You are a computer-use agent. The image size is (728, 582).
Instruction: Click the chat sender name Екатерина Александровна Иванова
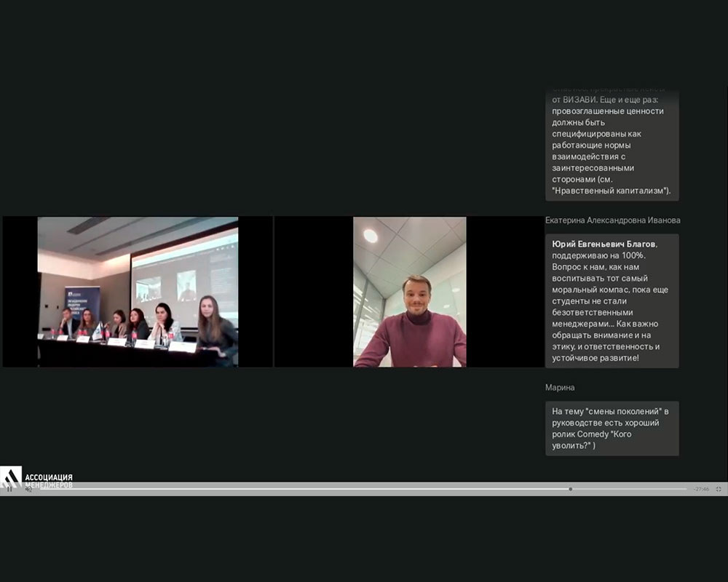click(612, 220)
